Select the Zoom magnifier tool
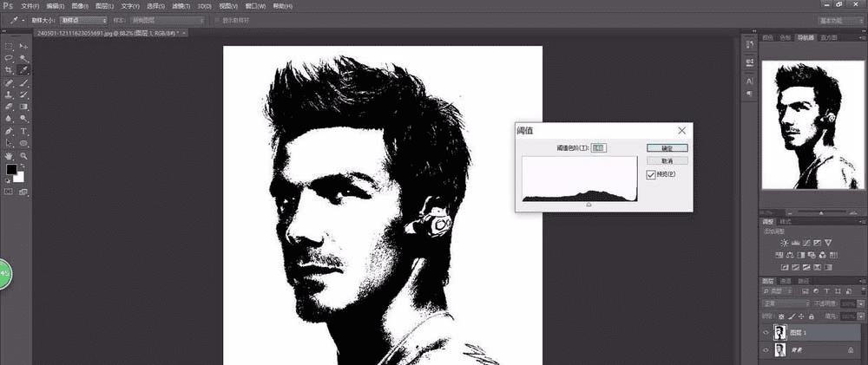Image resolution: width=868 pixels, height=365 pixels. pyautogui.click(x=23, y=156)
